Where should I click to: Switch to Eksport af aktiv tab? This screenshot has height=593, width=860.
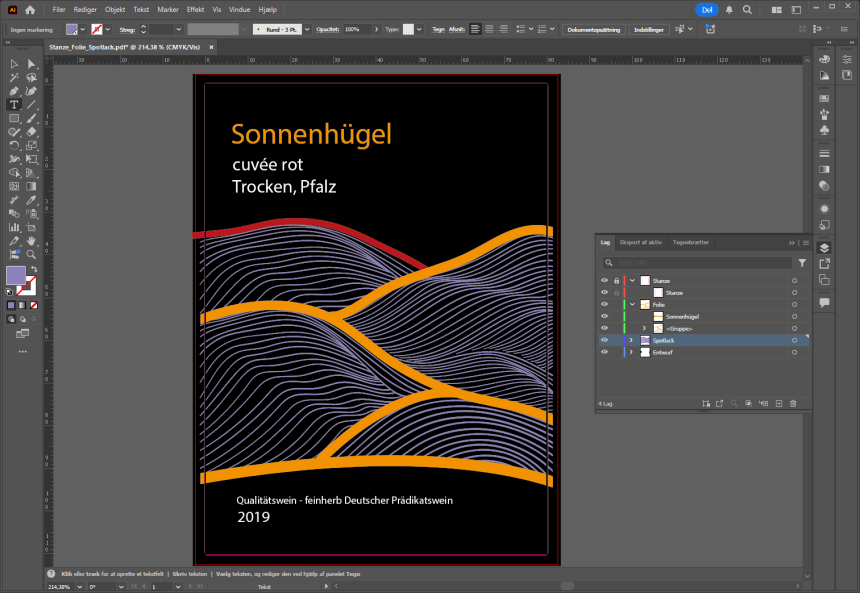[x=641, y=242]
